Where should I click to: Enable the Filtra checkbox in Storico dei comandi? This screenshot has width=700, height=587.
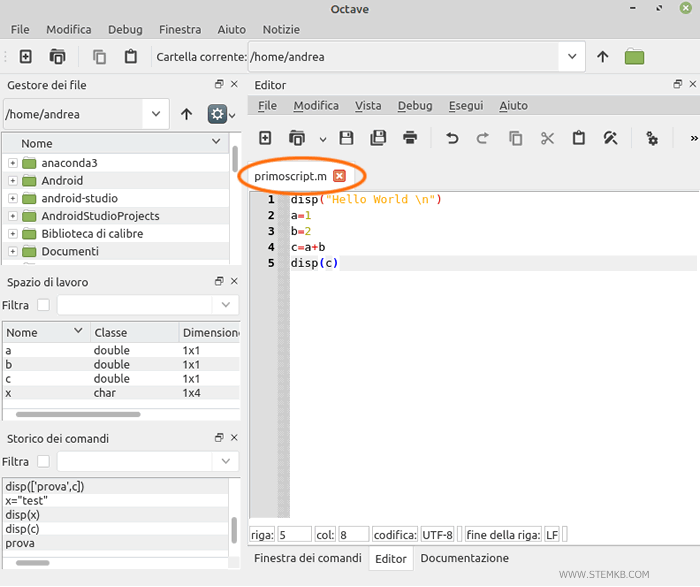click(43, 462)
